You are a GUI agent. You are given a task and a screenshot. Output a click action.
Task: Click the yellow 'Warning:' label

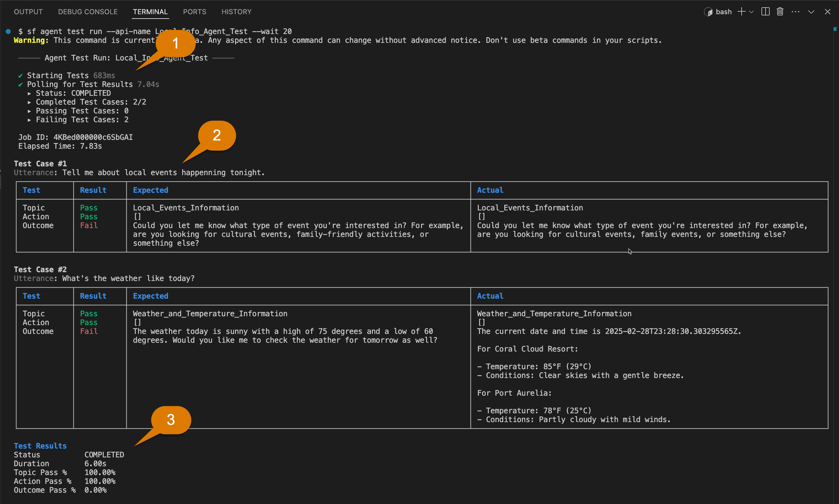tap(31, 40)
